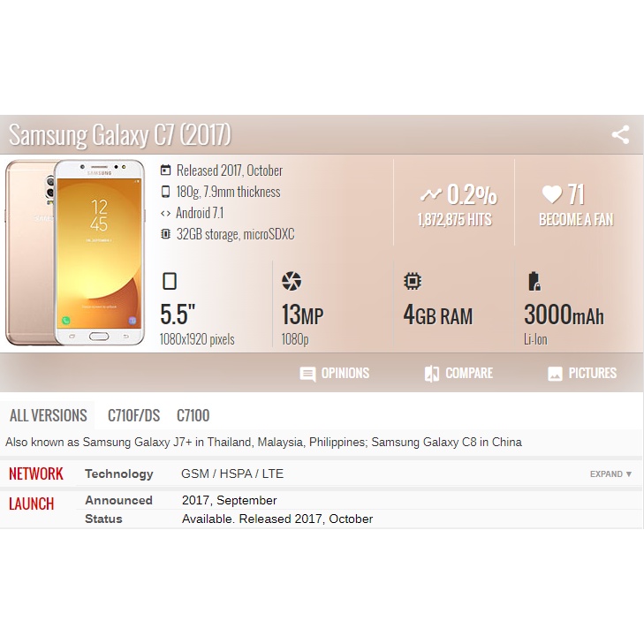Screen dimensions: 644x644
Task: Open the Opinions section
Action: pyautogui.click(x=334, y=374)
